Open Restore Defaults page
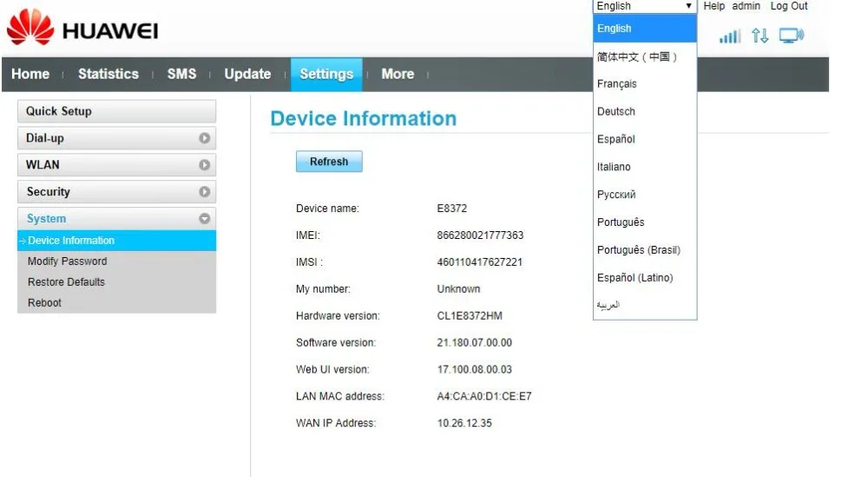This screenshot has height=477, width=868. [66, 282]
